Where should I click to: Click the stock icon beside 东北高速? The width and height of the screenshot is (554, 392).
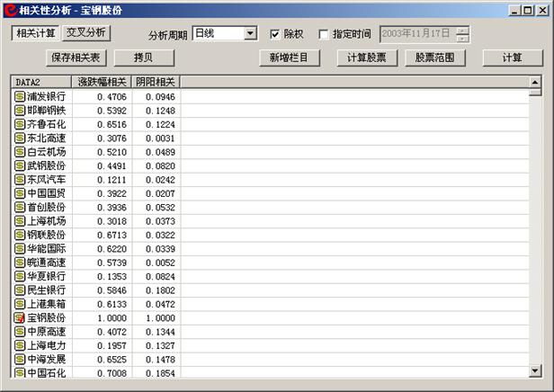pyautogui.click(x=20, y=138)
